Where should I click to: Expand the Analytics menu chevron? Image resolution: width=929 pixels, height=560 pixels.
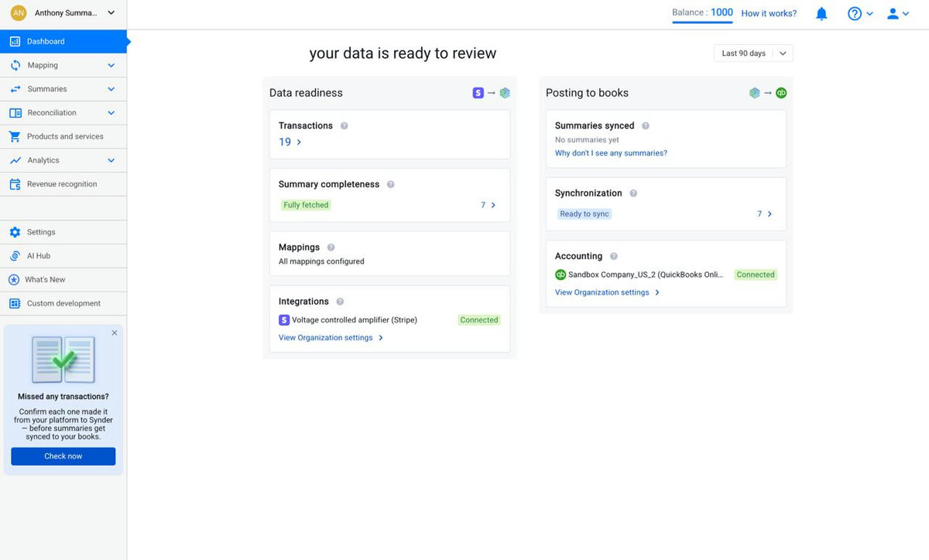click(x=111, y=160)
